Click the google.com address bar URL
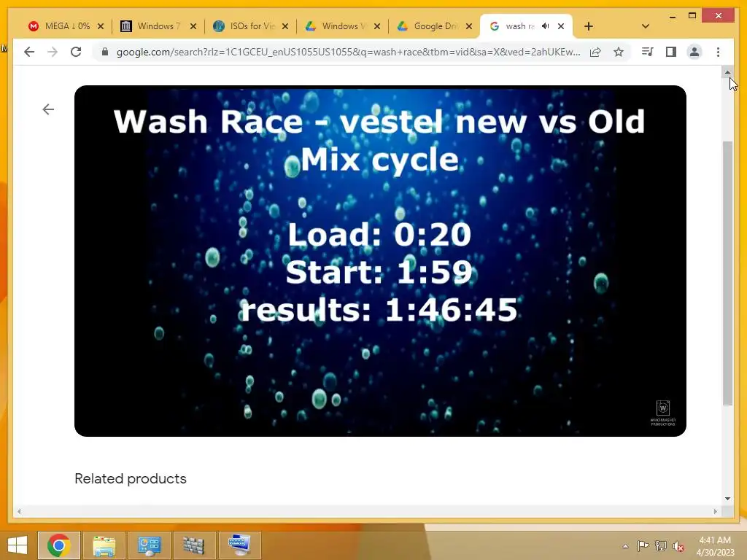The width and height of the screenshot is (747, 560). click(x=348, y=52)
